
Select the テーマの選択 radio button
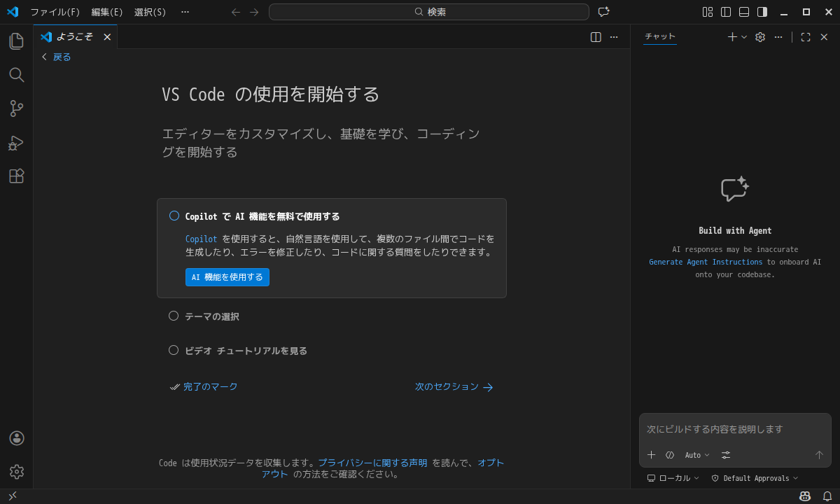coord(174,316)
